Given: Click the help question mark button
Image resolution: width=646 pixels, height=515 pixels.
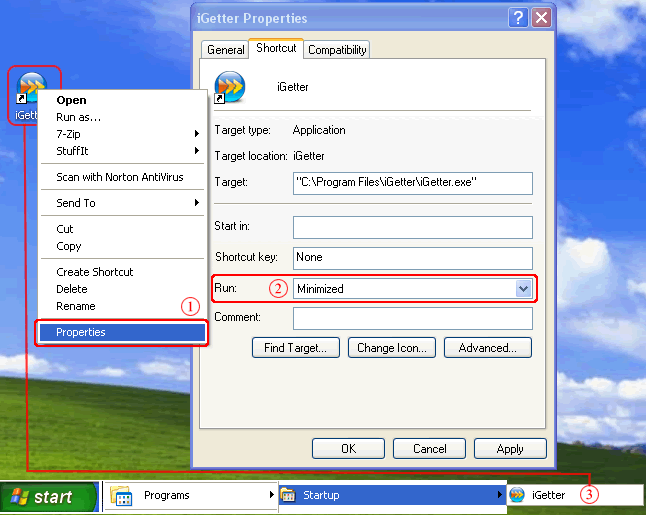Looking at the screenshot, I should point(518,18).
